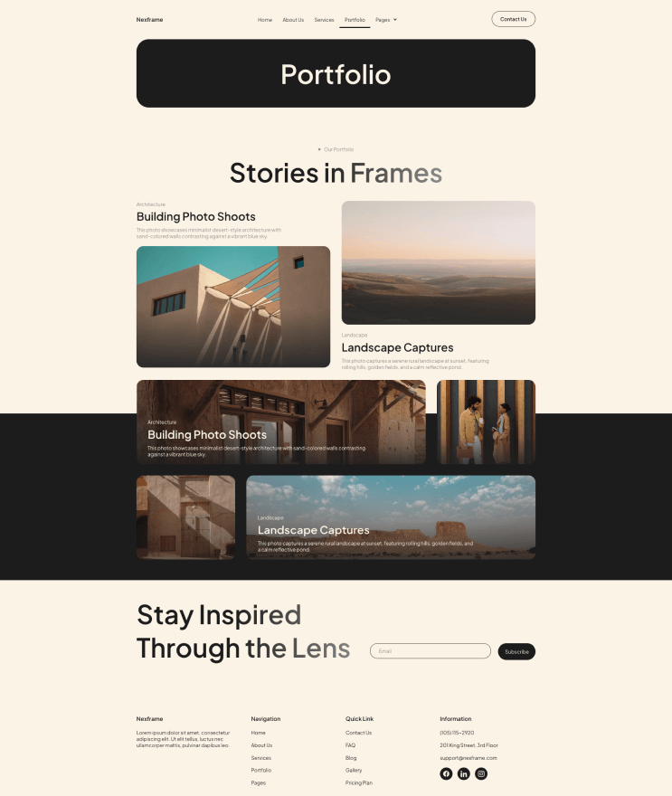The image size is (672, 796).
Task: Open About Us in the top navigation
Action: (x=293, y=20)
